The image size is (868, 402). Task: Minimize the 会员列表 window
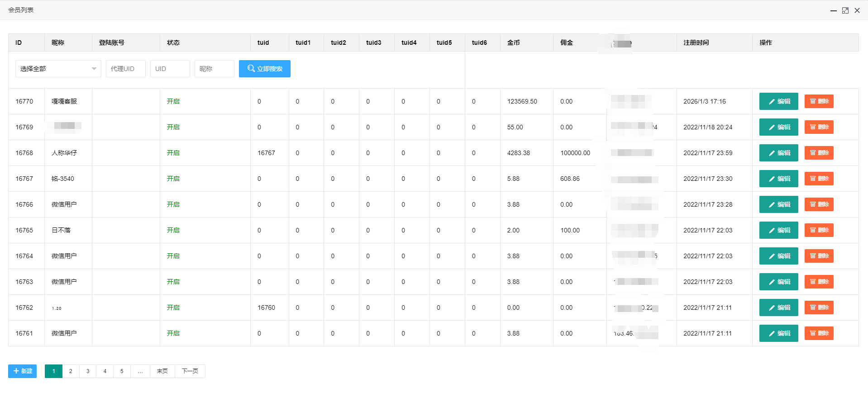[x=833, y=10]
